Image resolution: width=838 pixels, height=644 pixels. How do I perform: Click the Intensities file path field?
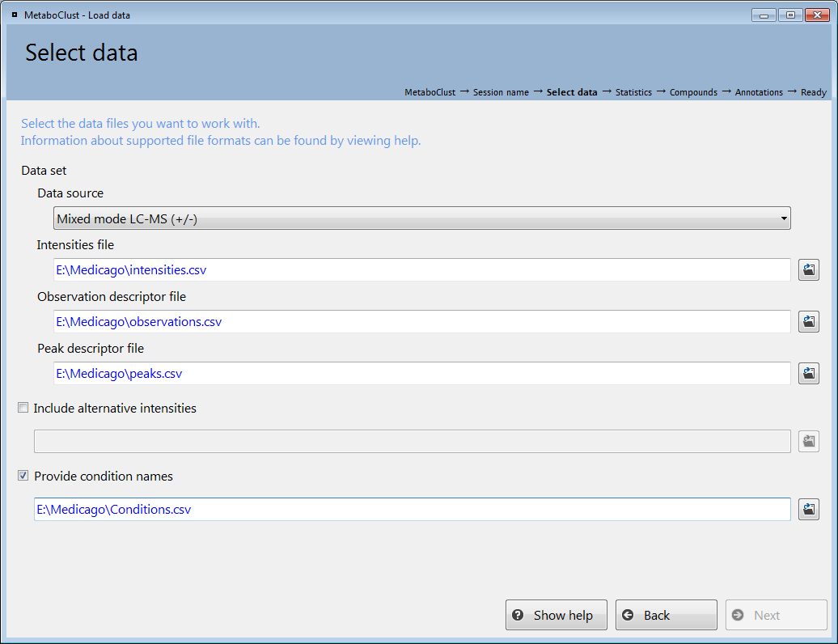click(421, 270)
